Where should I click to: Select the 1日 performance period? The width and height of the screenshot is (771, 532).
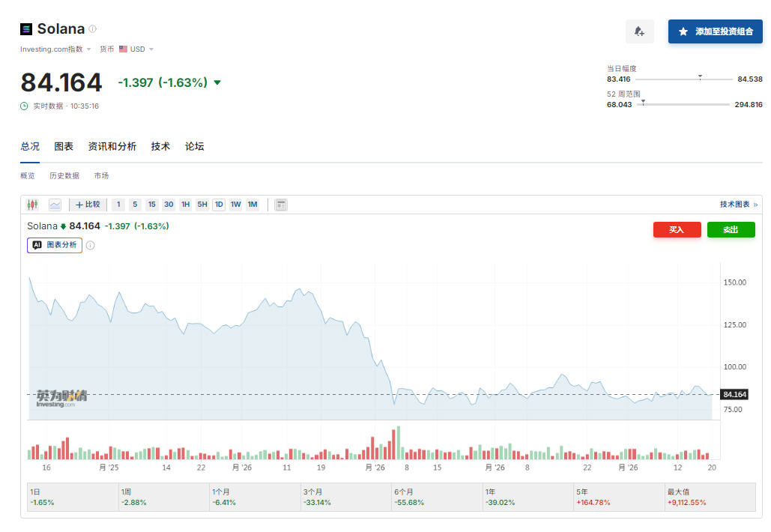[x=73, y=497]
